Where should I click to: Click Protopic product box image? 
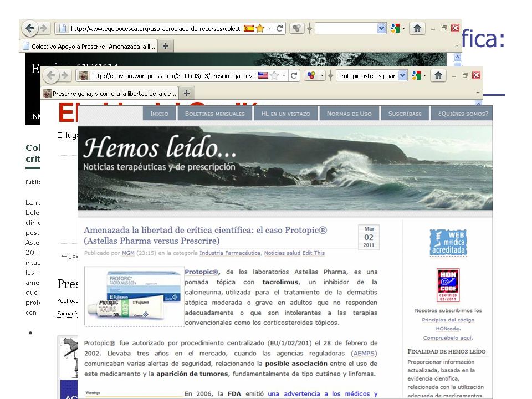coord(134,296)
